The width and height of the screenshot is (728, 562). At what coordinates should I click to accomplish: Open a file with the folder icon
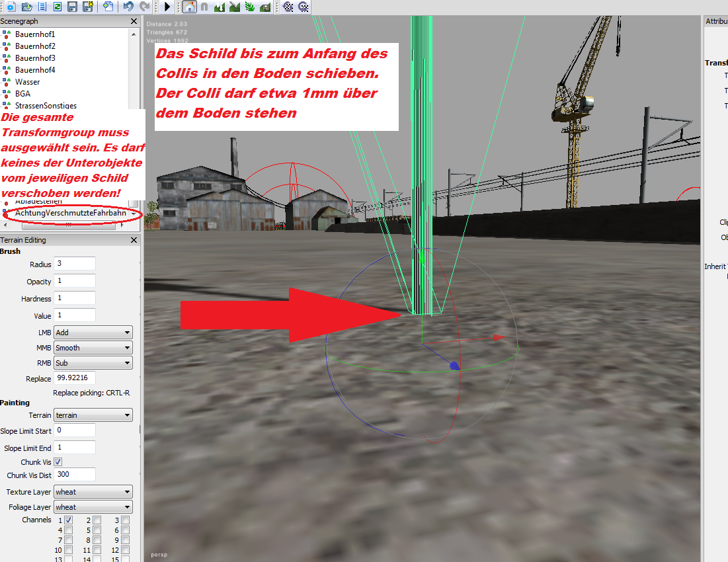pos(27,7)
